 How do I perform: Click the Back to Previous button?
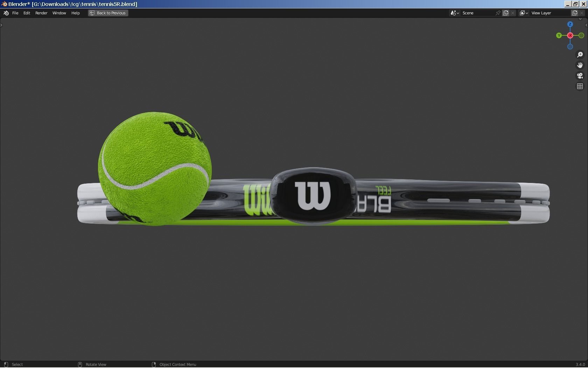(x=108, y=13)
